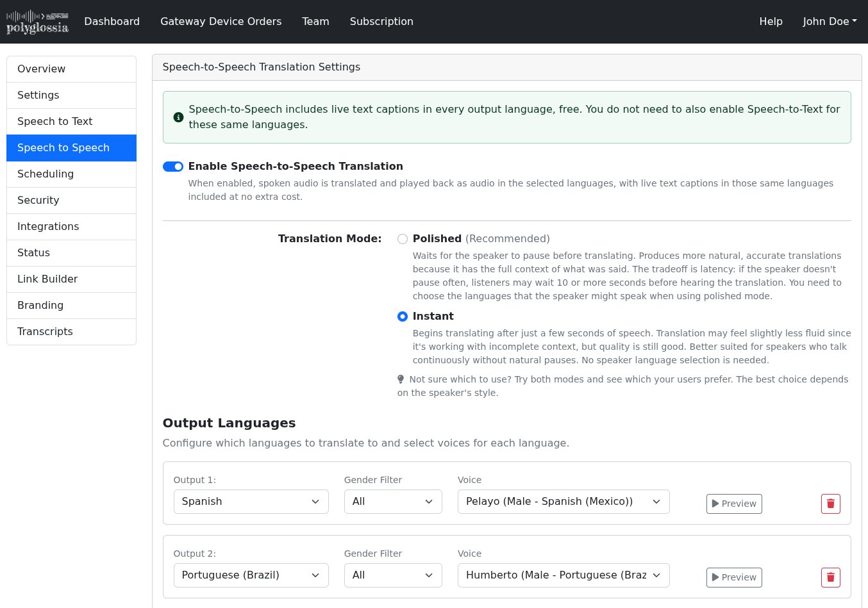Open Transcripts in the sidebar
This screenshot has width=868, height=608.
click(71, 332)
